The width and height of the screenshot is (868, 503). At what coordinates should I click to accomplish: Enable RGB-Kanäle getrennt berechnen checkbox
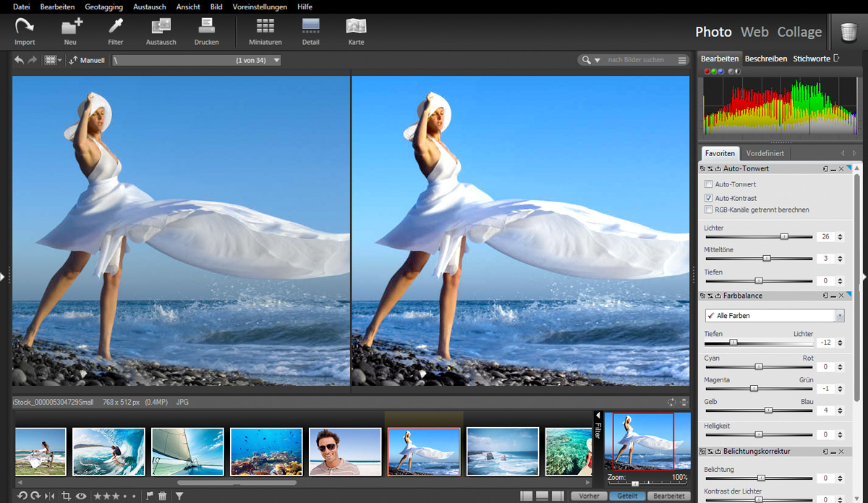coord(709,210)
